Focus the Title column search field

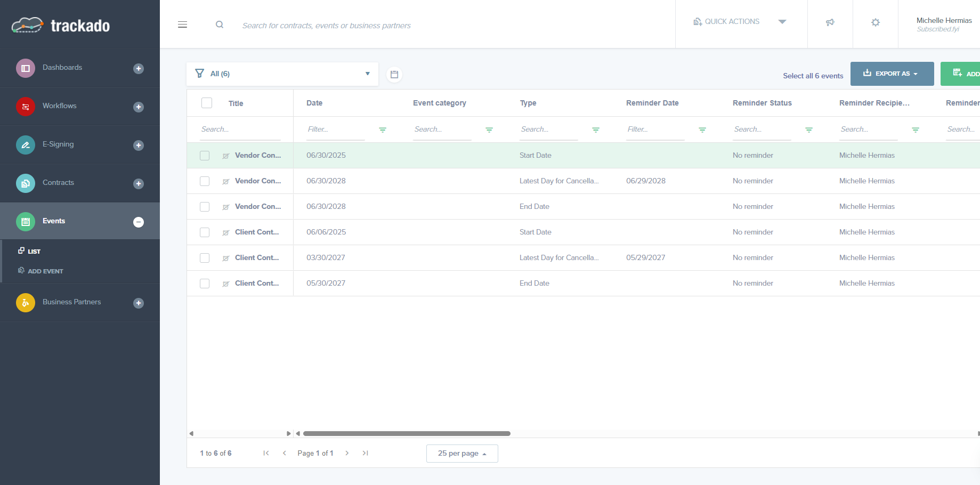click(x=240, y=130)
